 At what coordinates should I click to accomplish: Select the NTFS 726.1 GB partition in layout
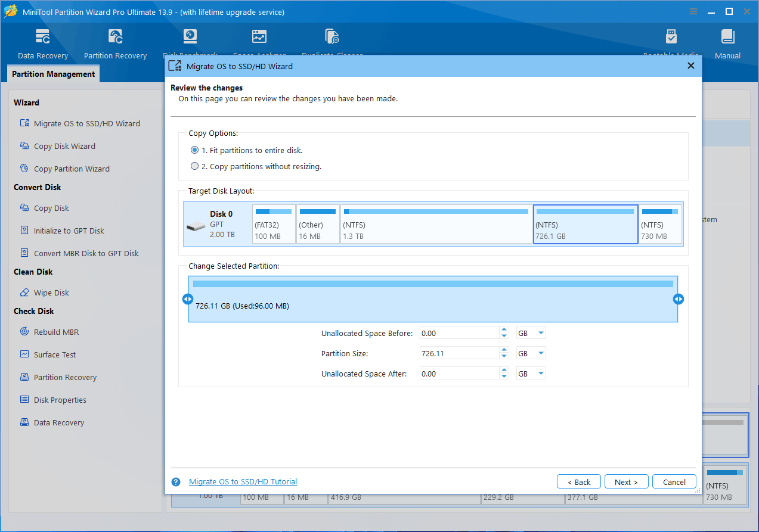pyautogui.click(x=585, y=224)
